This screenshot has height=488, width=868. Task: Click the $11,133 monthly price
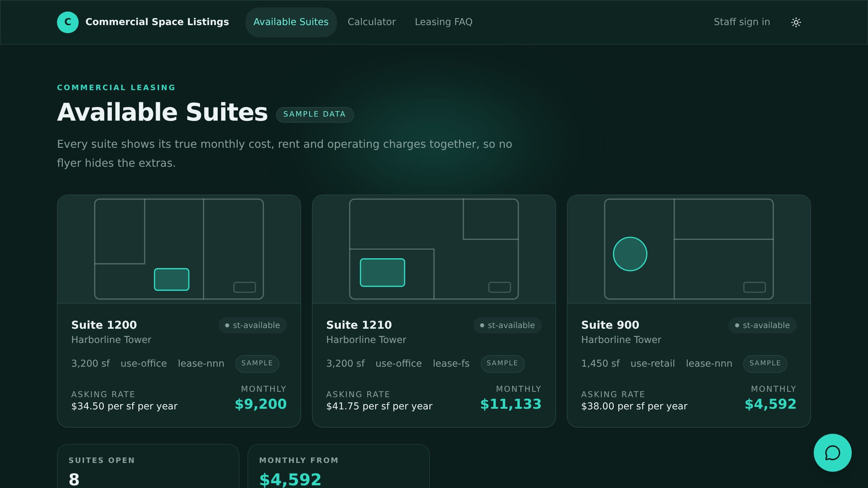[511, 404]
